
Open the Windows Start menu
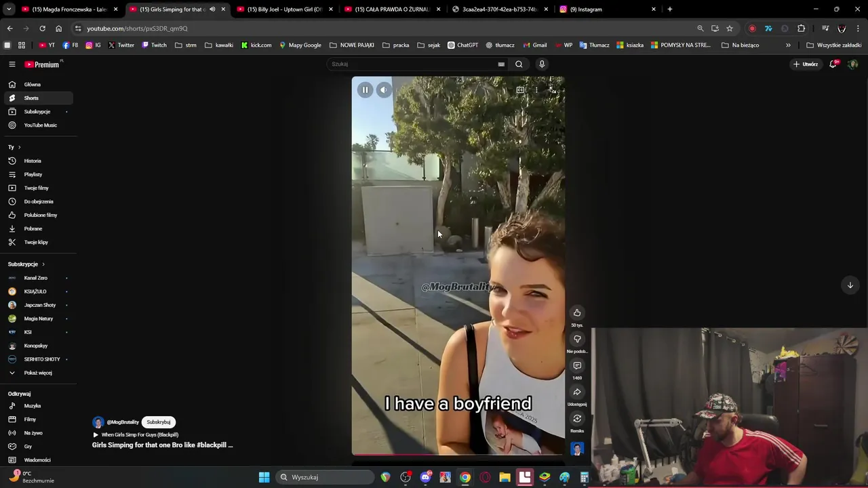264,477
